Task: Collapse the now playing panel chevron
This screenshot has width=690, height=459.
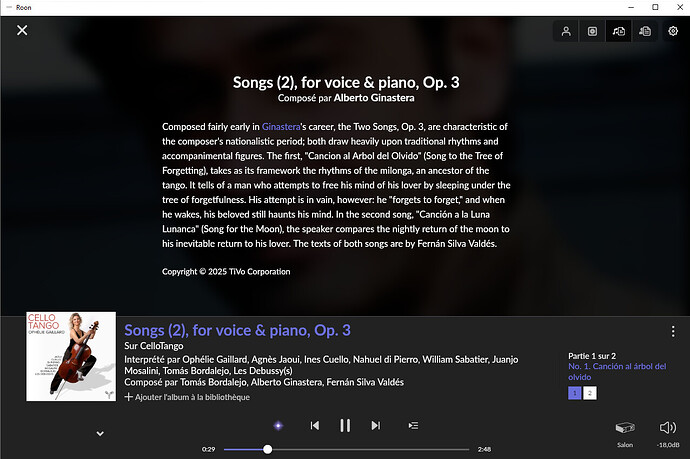Action: [100, 433]
